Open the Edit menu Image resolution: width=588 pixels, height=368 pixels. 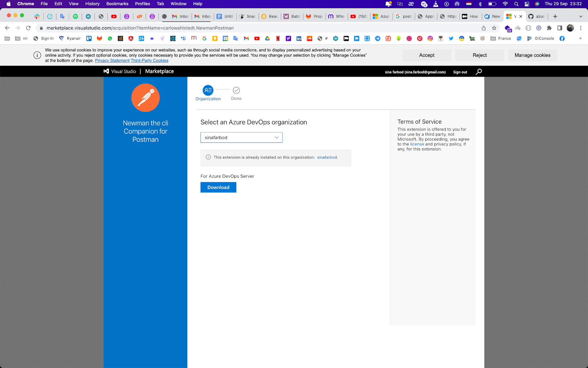click(x=58, y=4)
